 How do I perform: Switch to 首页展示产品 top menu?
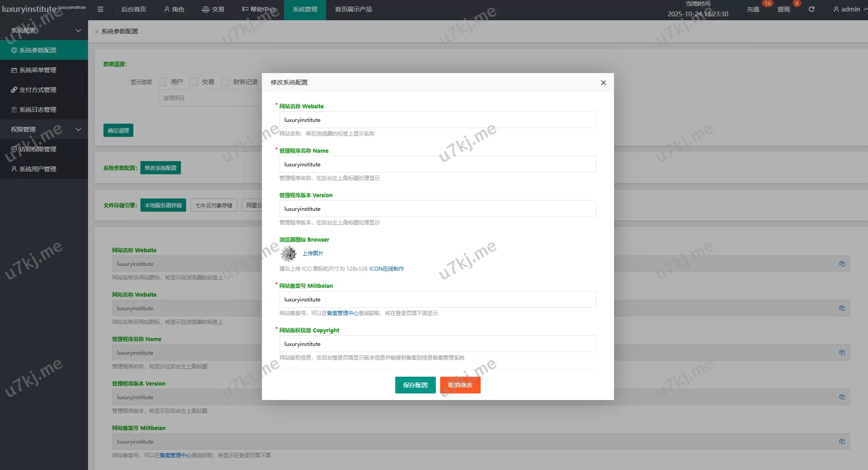(353, 9)
